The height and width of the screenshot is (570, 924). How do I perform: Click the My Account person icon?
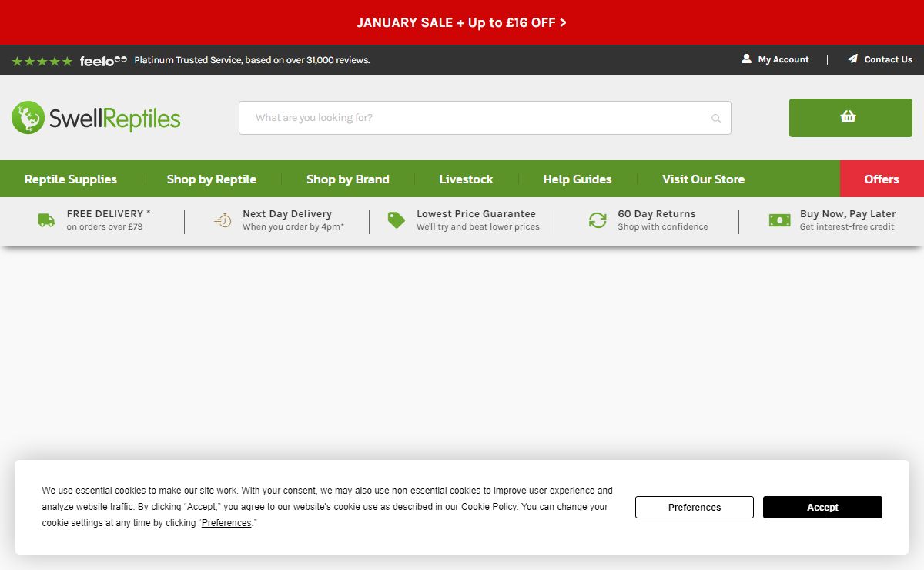click(x=746, y=59)
